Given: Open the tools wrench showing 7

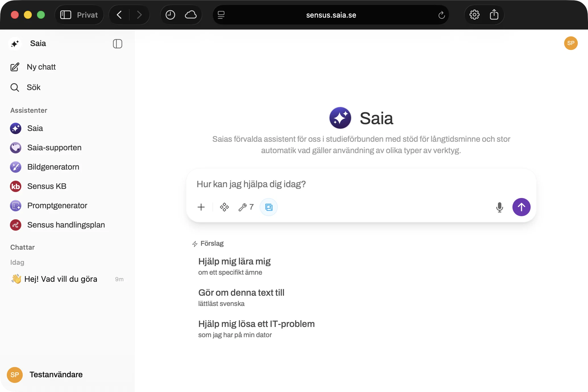Looking at the screenshot, I should [246, 207].
